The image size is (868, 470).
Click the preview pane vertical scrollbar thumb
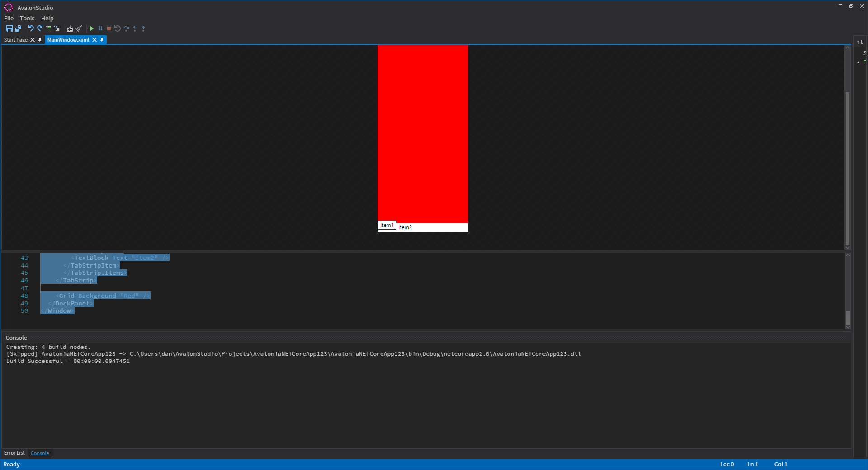[x=848, y=168]
